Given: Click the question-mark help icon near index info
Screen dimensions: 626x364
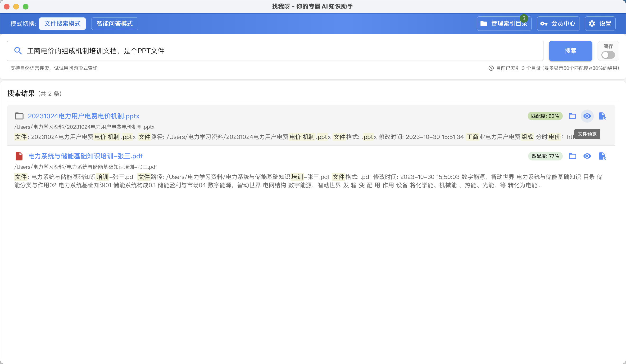Looking at the screenshot, I should tap(491, 68).
